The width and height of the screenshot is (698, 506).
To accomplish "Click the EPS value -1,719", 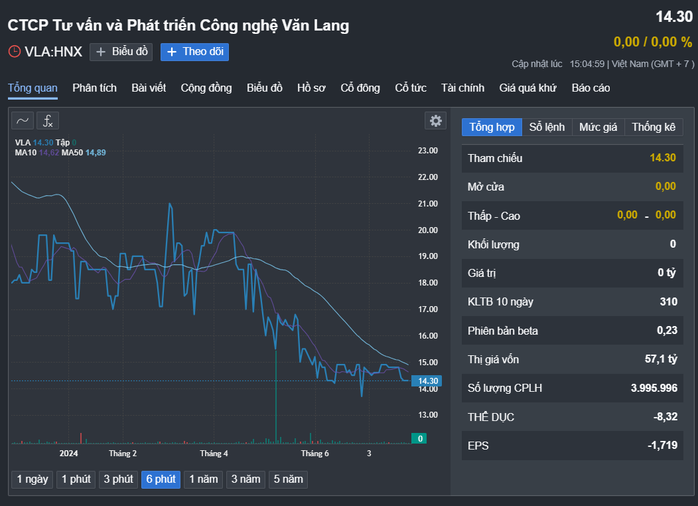I will (662, 445).
